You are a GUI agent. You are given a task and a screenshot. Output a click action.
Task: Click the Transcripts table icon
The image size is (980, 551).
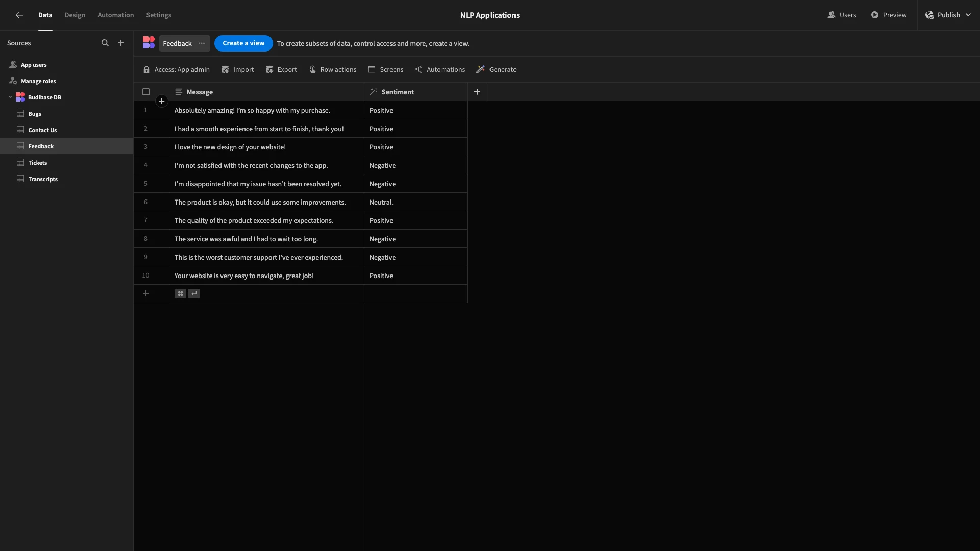(x=20, y=179)
